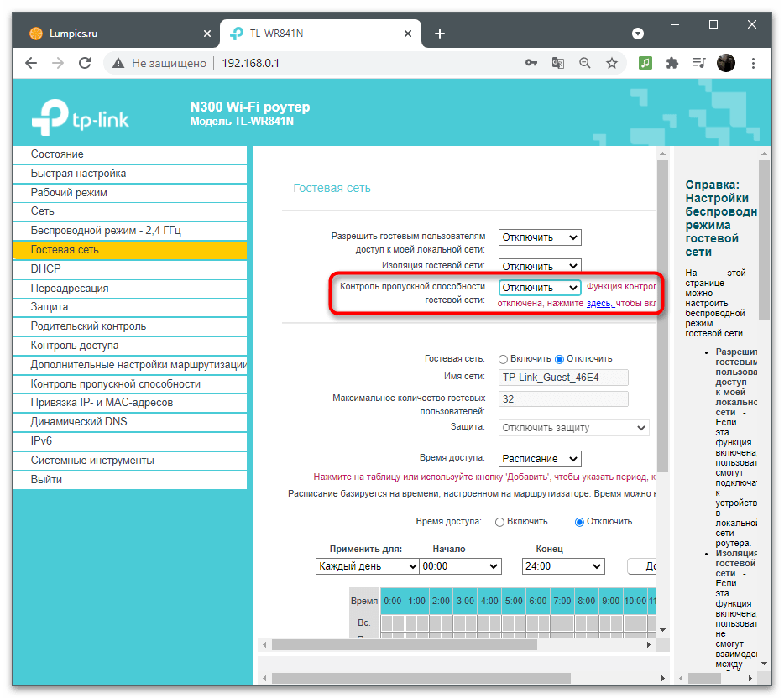Open the saved passwords key icon
The width and height of the screenshot is (784, 698).
531,63
